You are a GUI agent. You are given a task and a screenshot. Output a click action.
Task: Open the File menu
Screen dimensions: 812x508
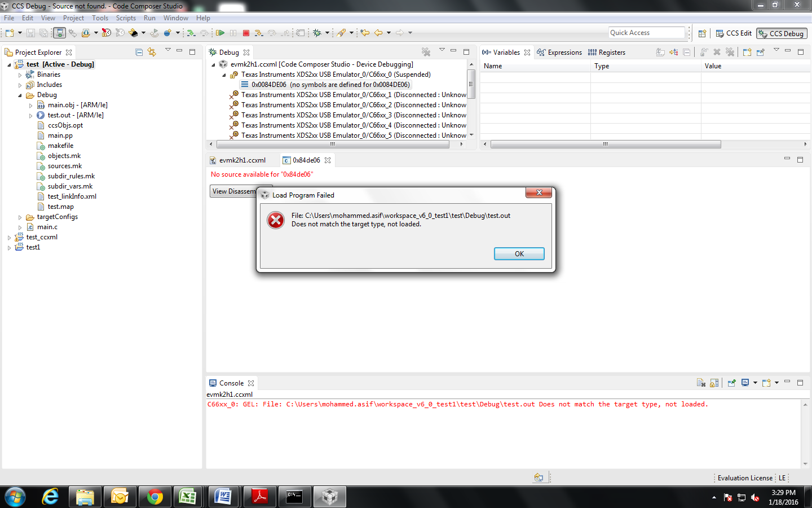[x=9, y=18]
